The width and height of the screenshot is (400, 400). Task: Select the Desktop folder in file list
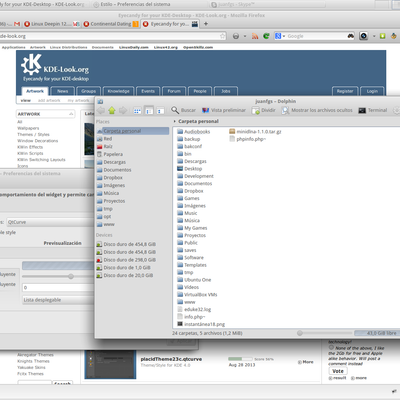click(189, 169)
